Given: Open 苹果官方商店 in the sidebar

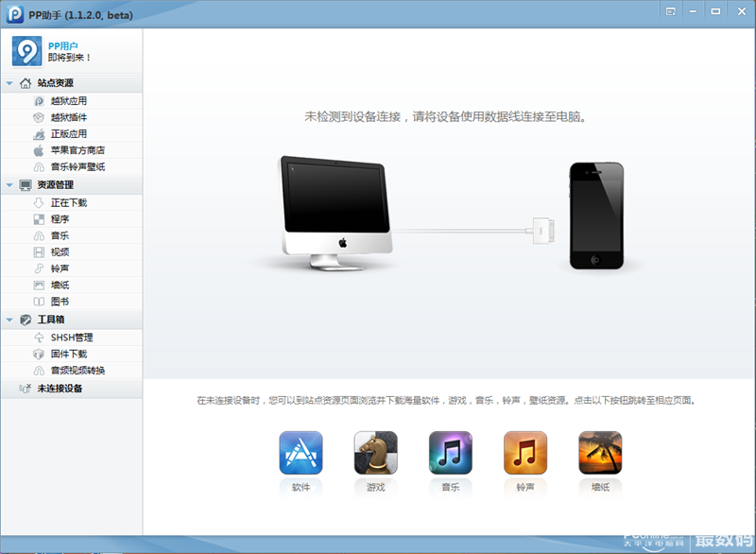Looking at the screenshot, I should (77, 150).
